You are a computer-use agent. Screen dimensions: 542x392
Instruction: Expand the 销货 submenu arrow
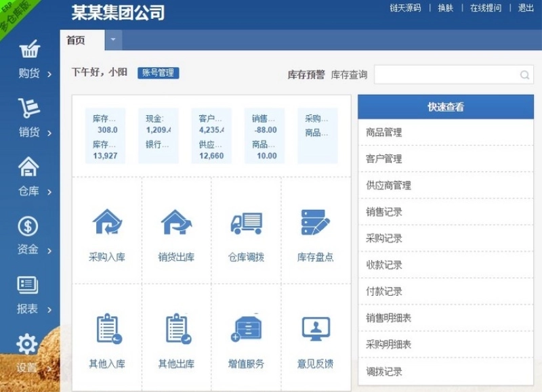tap(49, 133)
